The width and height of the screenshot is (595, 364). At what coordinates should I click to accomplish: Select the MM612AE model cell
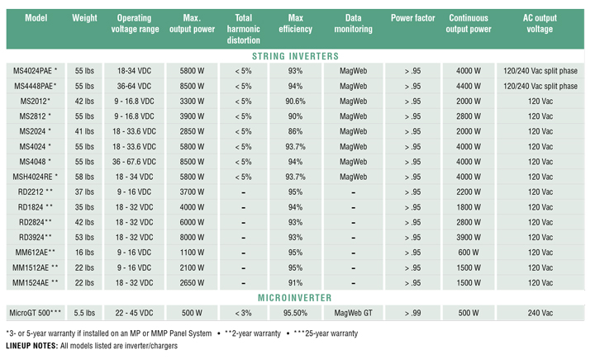click(x=36, y=253)
